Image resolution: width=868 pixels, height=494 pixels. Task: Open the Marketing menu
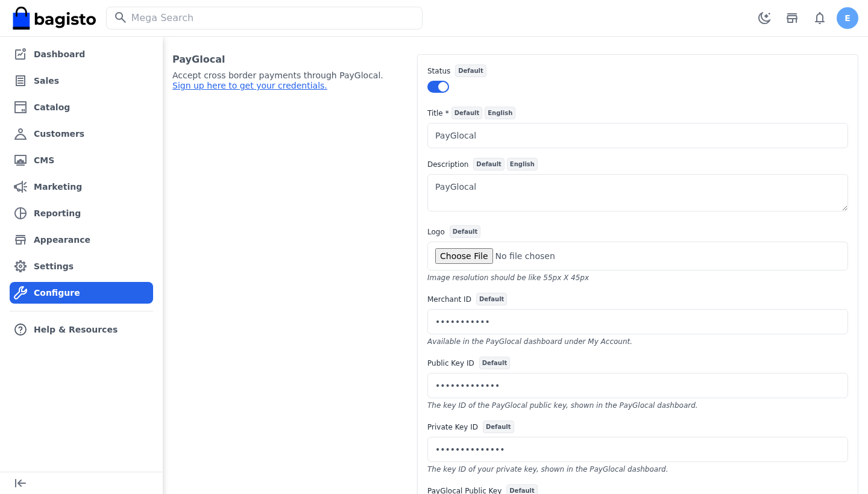click(81, 187)
